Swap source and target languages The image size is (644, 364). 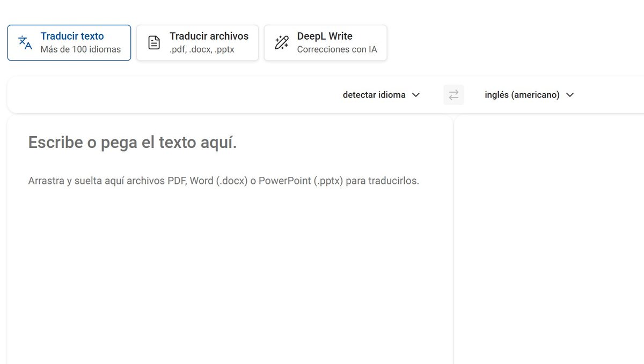453,95
